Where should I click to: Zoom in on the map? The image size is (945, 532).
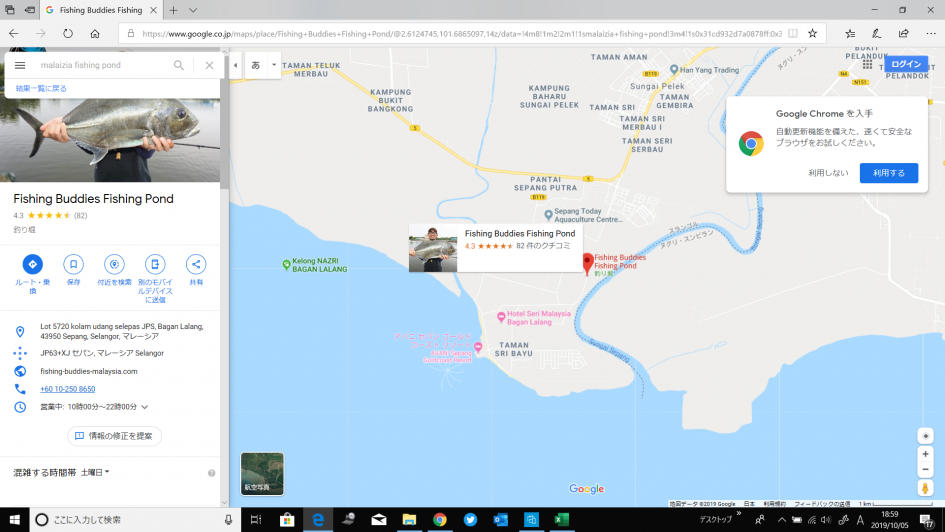pos(926,454)
